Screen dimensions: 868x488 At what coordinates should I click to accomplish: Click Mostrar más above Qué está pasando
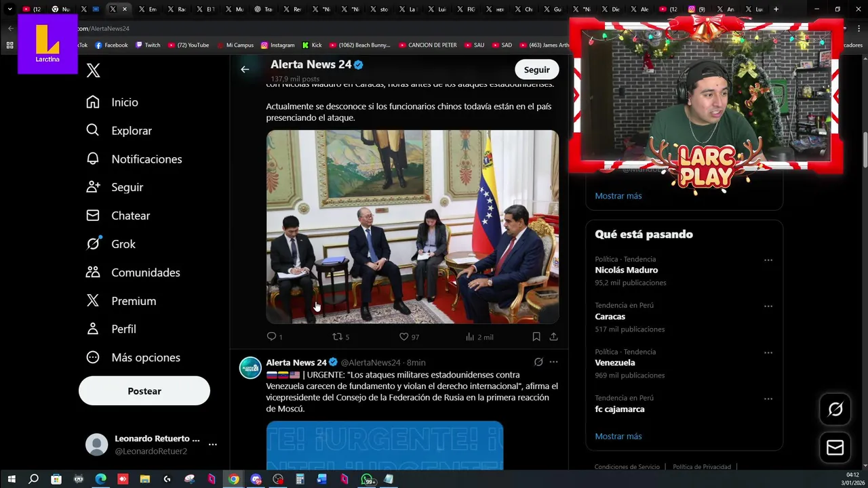(x=618, y=196)
